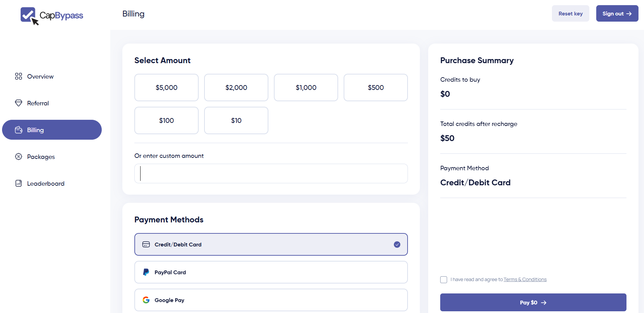
Task: View the Leaderboard page
Action: [x=52, y=183]
